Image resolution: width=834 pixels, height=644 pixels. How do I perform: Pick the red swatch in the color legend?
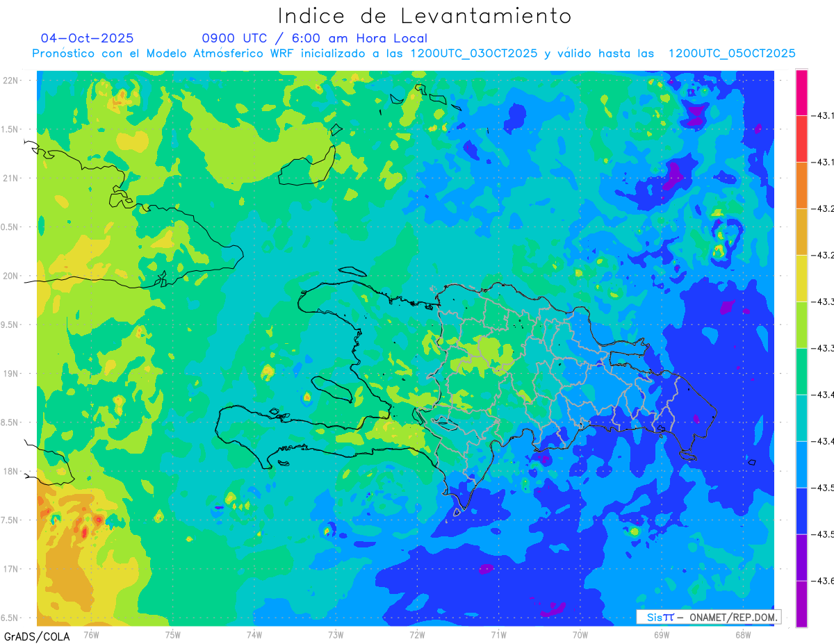tap(801, 139)
